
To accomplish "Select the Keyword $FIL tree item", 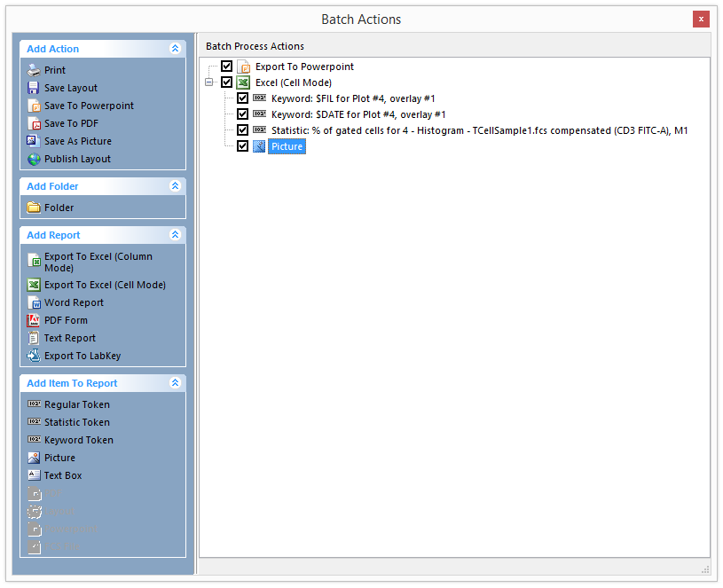I will [352, 98].
